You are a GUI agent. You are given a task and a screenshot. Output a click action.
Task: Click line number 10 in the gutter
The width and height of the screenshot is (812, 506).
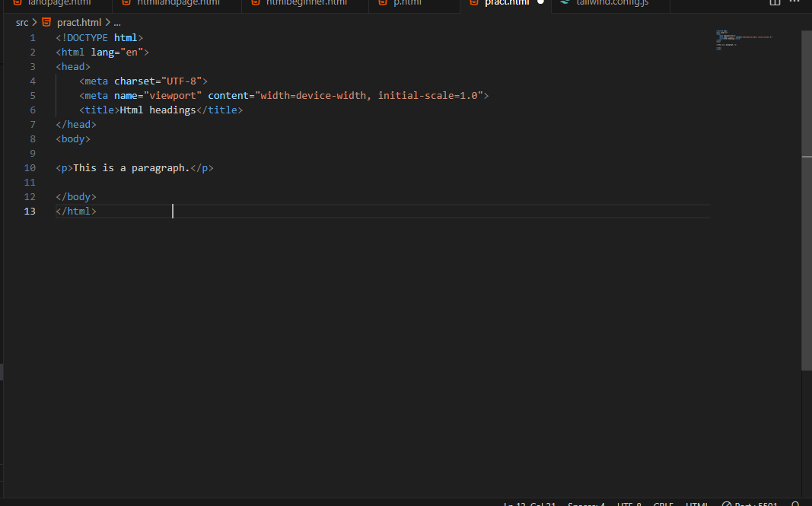30,168
